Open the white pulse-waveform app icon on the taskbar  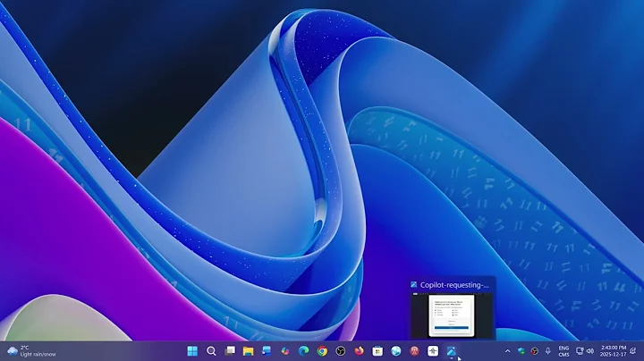pyautogui.click(x=433, y=351)
